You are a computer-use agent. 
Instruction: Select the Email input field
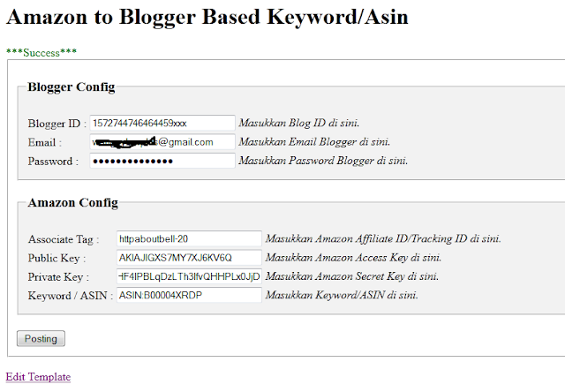coord(162,141)
